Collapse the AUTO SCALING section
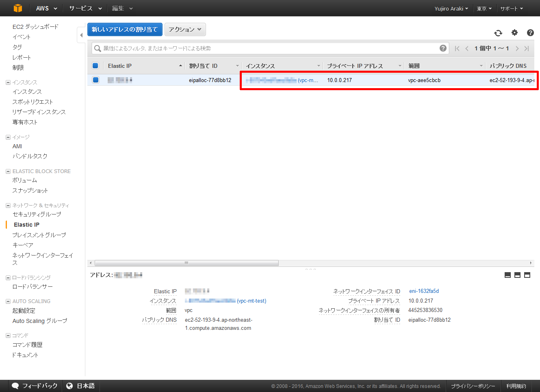Screen dimensions: 540x392 [x=8, y=301]
